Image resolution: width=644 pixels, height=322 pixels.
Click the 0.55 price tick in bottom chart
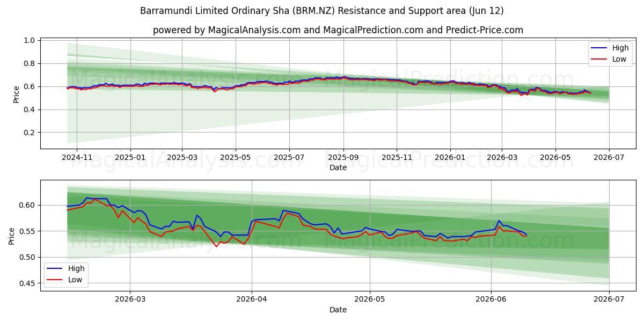pyautogui.click(x=27, y=231)
